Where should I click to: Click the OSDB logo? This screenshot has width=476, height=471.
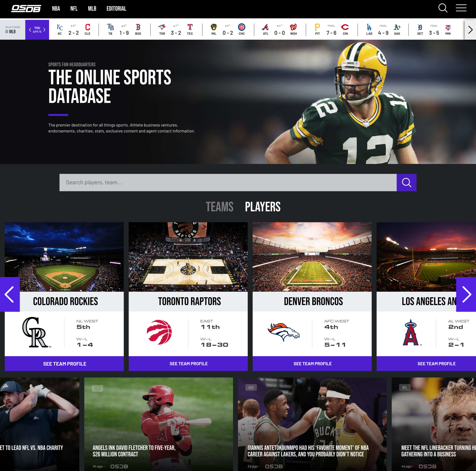[x=26, y=9]
